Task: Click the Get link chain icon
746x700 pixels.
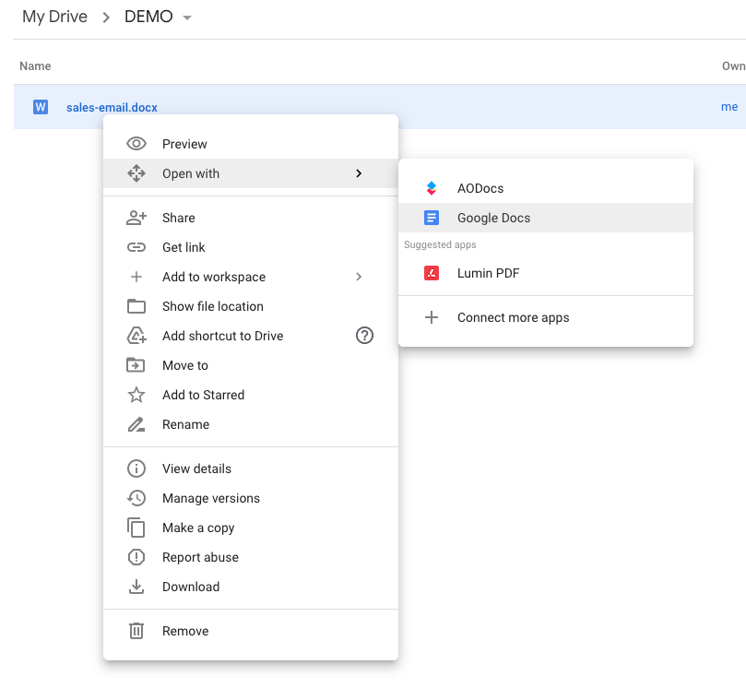Action: 136,247
